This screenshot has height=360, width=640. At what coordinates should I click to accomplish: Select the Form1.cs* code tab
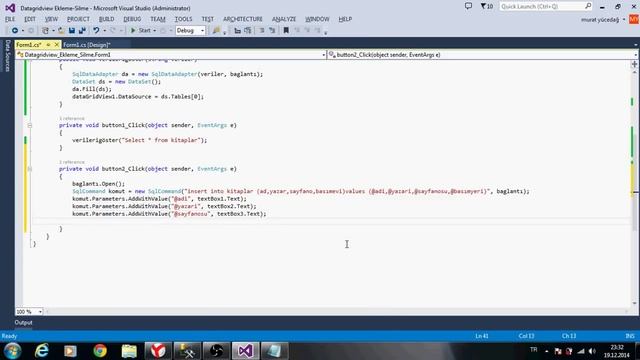click(29, 45)
